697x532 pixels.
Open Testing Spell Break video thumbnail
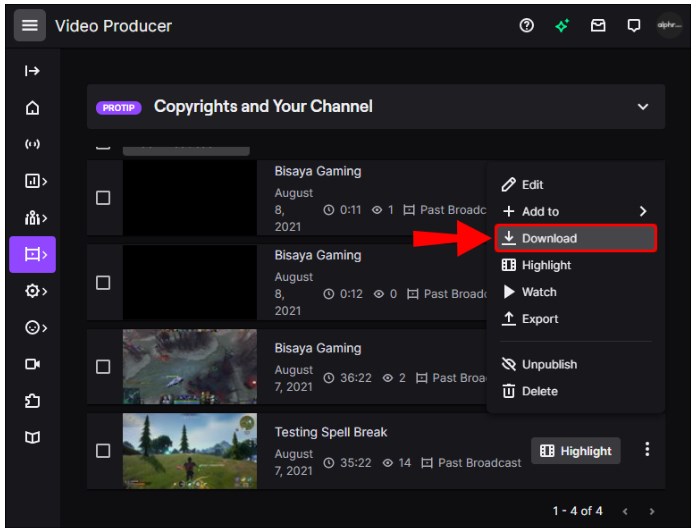(x=190, y=451)
